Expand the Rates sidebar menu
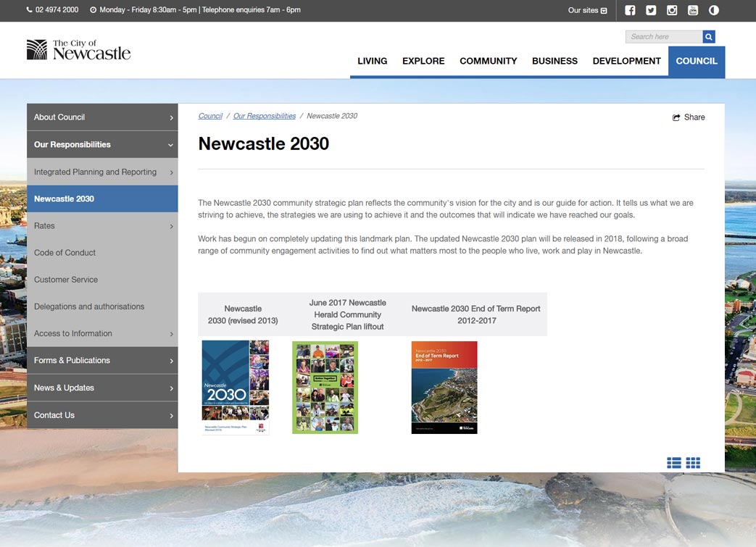Viewport: 756px width, 547px height. [44, 225]
